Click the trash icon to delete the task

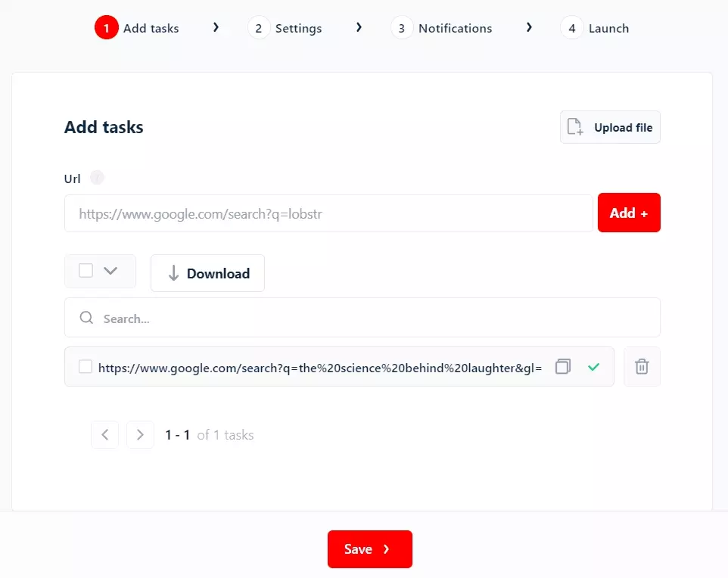coord(642,366)
